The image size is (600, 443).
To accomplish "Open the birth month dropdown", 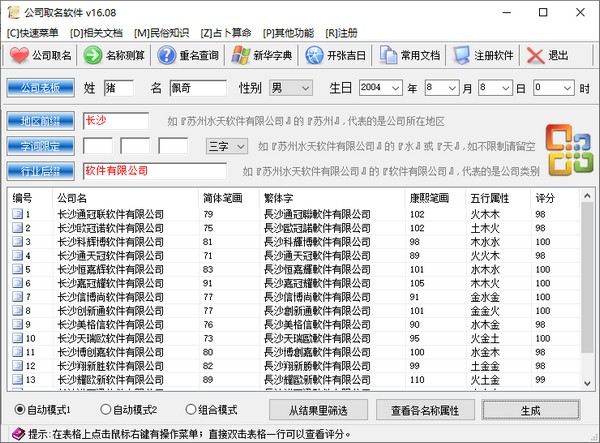I will coord(442,88).
